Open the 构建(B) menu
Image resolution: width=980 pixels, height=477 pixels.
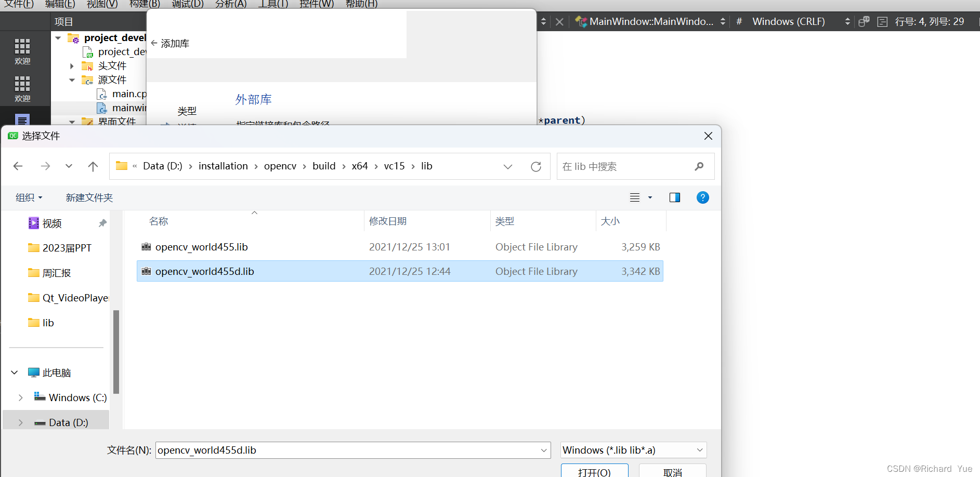tap(144, 4)
